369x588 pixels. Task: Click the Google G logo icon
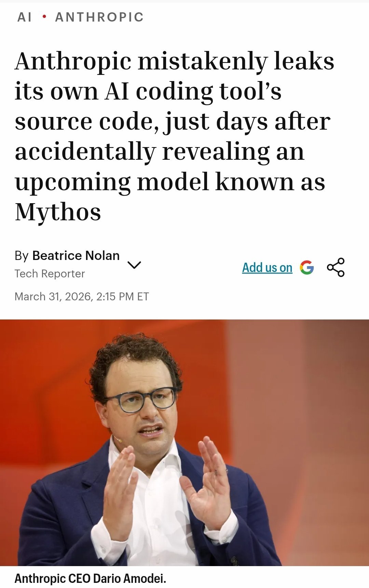click(307, 267)
